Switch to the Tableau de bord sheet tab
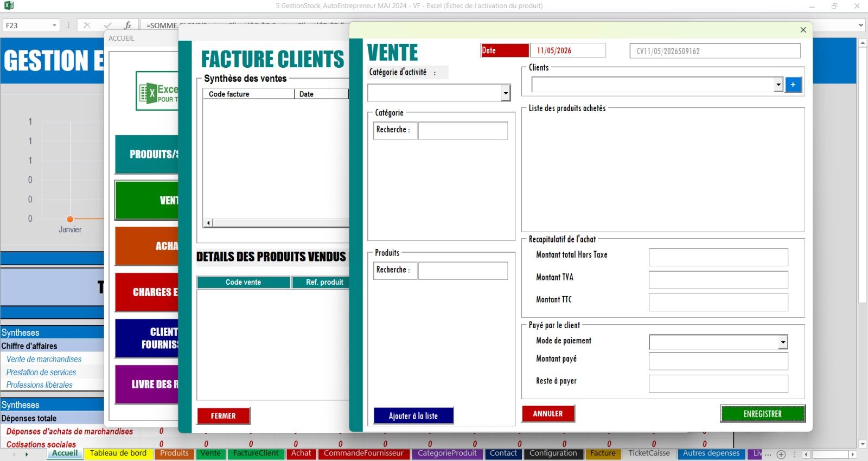Viewport: 868px width, 461px height. pyautogui.click(x=118, y=454)
